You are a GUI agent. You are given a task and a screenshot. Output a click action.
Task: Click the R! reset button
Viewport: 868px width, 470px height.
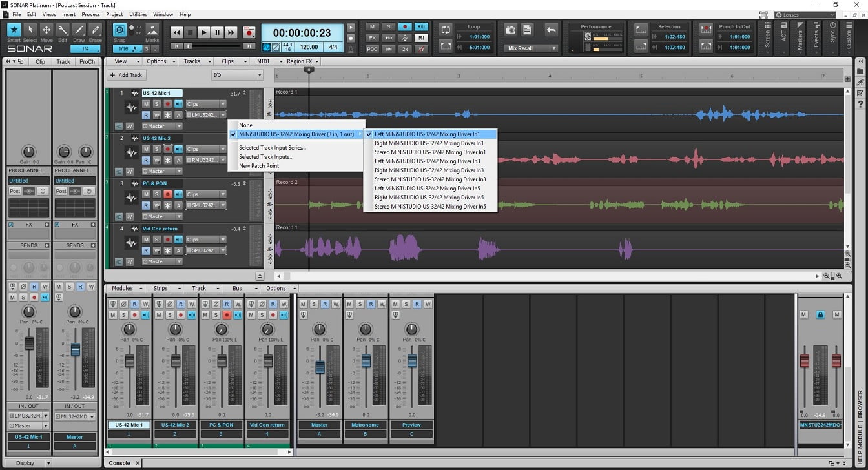click(x=420, y=38)
